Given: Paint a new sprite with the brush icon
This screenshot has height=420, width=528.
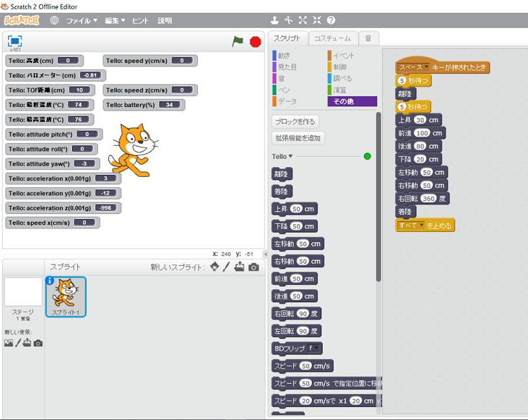Looking at the screenshot, I should pos(226,267).
